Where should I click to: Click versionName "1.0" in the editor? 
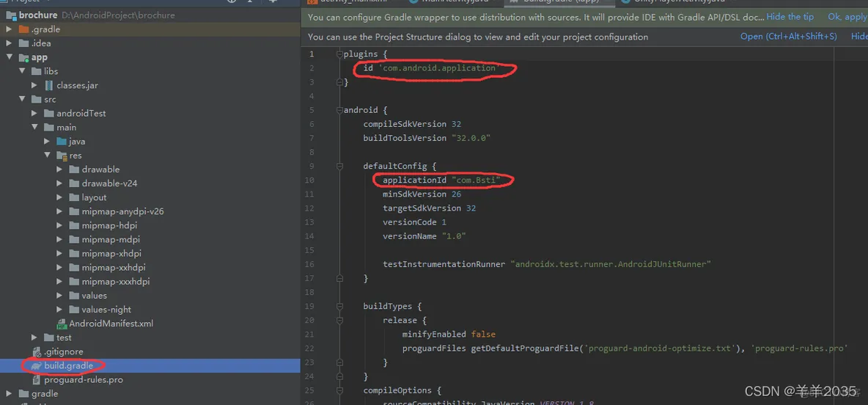click(424, 236)
